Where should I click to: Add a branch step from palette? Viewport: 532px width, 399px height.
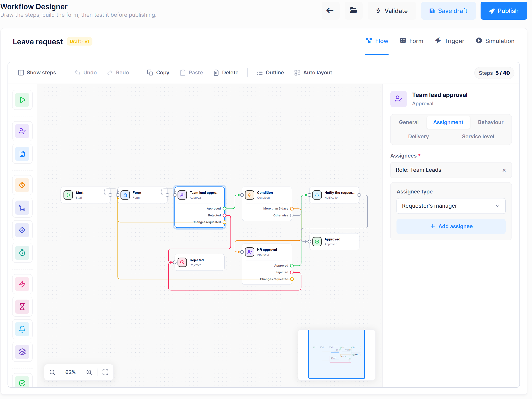[22, 208]
